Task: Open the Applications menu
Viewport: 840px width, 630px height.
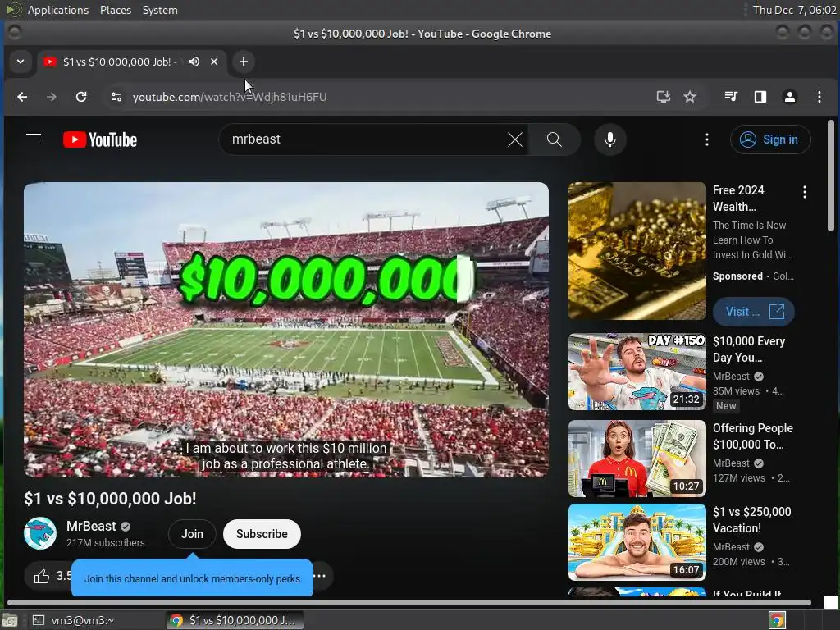Action: 58,10
